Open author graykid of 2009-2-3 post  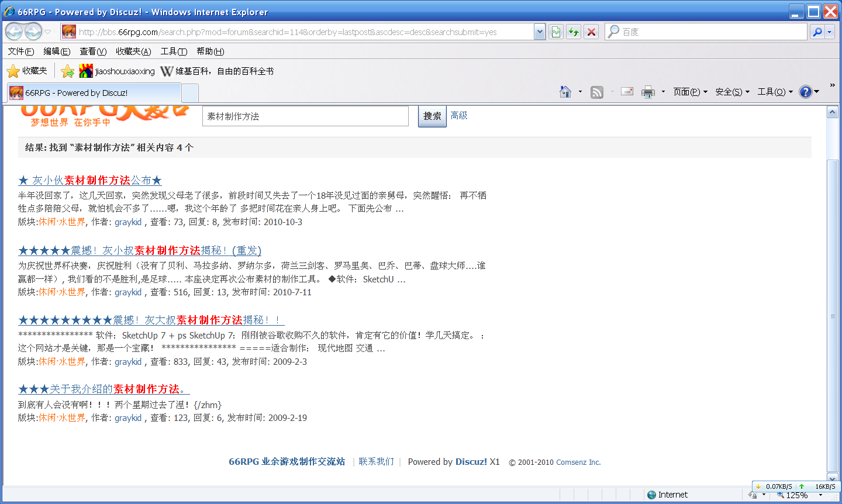click(128, 362)
